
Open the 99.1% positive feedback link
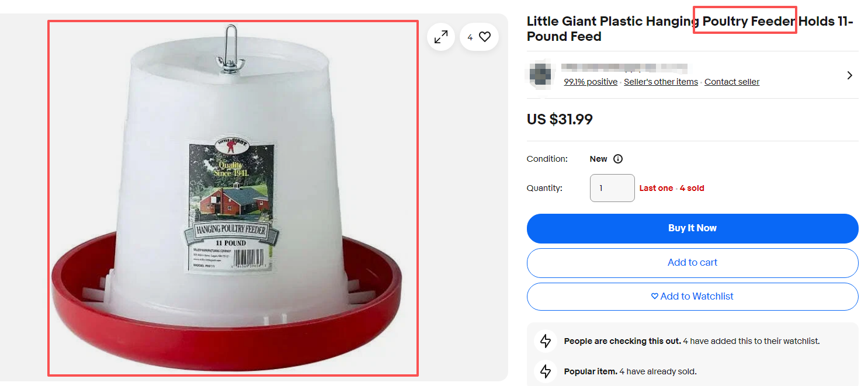(x=590, y=82)
